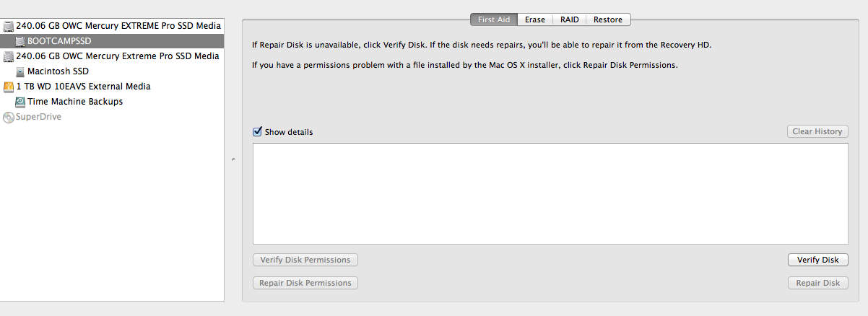
Task: Select the Macintosh SSD volume
Action: (x=112, y=71)
